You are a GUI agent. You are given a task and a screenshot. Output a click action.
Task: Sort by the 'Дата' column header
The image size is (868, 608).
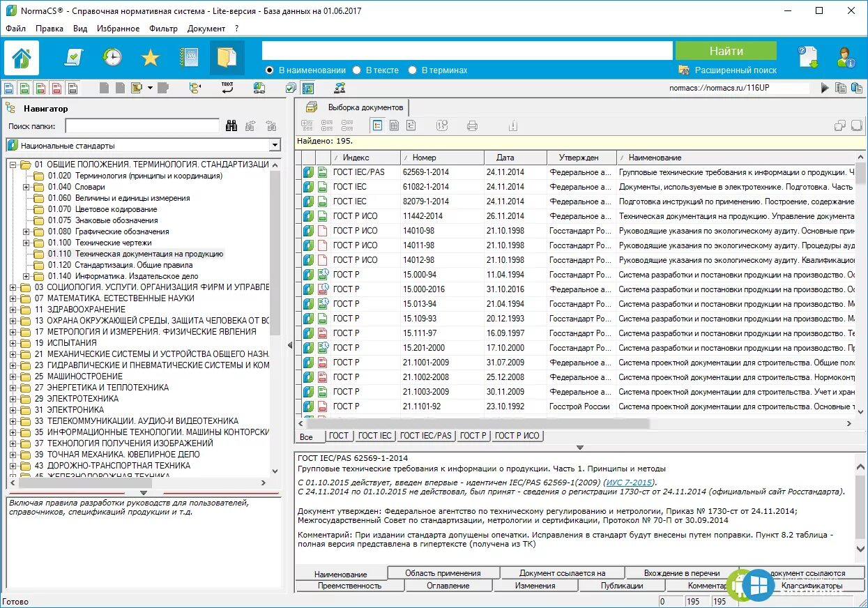(x=515, y=158)
